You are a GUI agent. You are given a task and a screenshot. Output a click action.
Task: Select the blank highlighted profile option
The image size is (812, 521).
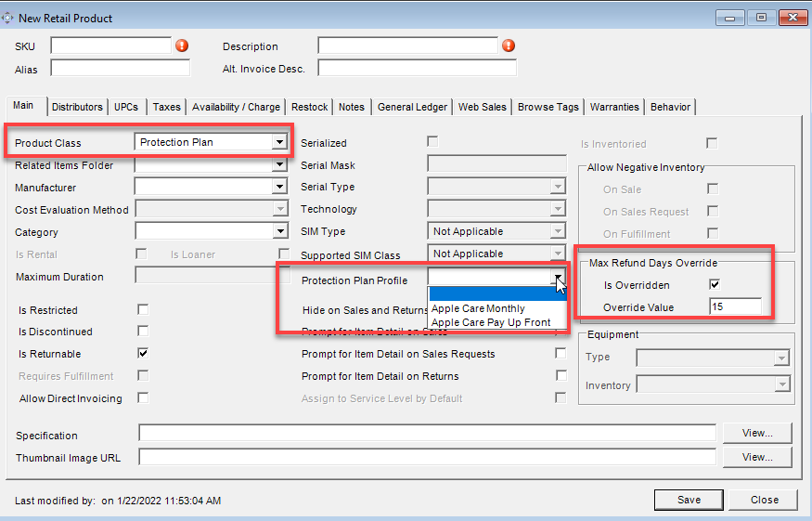point(497,294)
